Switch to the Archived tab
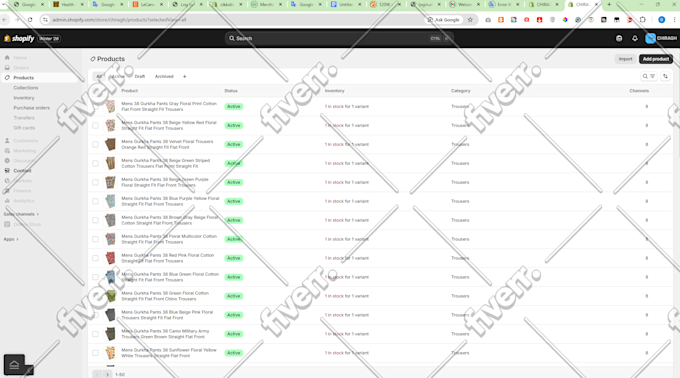 tap(164, 76)
